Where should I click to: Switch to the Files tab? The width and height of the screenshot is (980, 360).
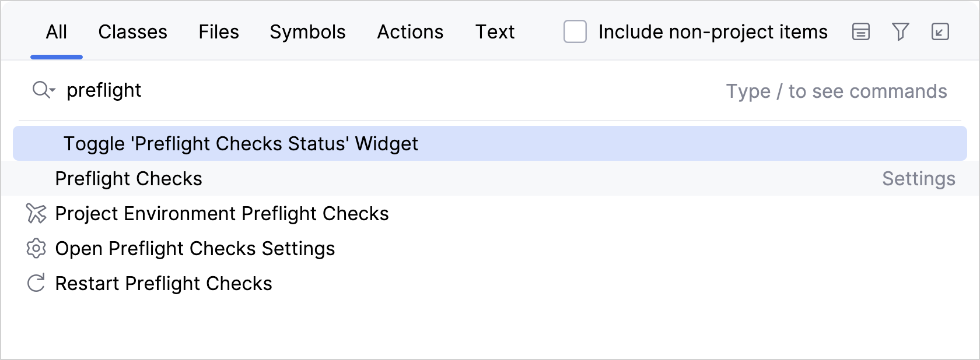pyautogui.click(x=218, y=32)
